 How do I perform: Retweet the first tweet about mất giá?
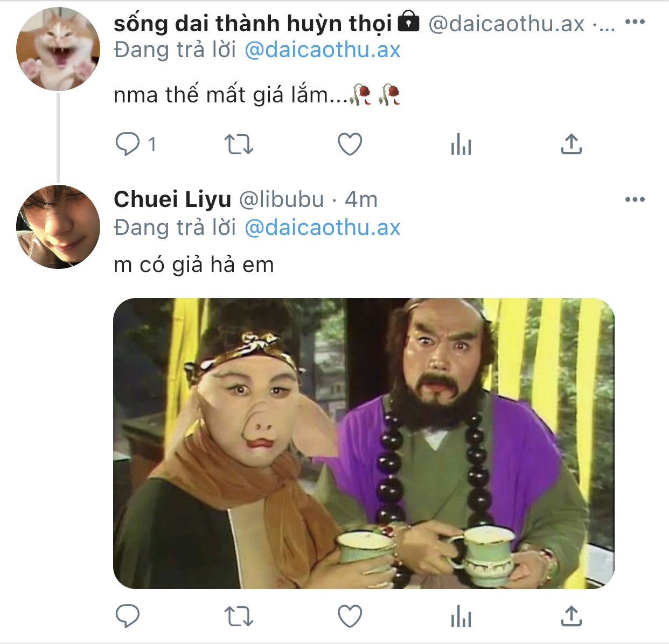pos(238,144)
